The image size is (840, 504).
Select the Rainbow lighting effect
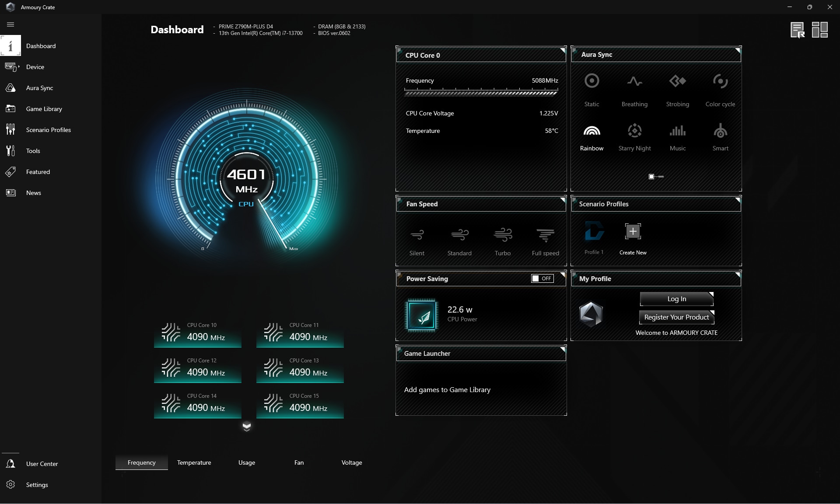click(591, 137)
